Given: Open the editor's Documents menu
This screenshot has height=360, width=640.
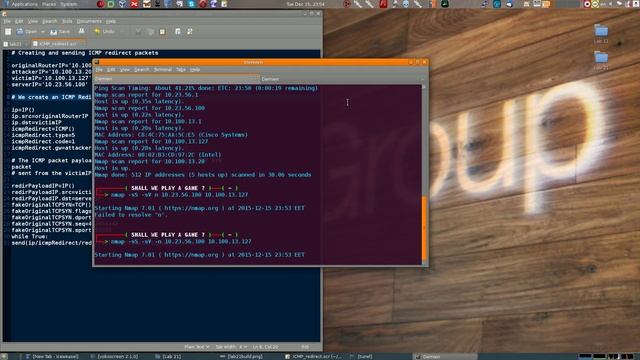Looking at the screenshot, I should 89,21.
